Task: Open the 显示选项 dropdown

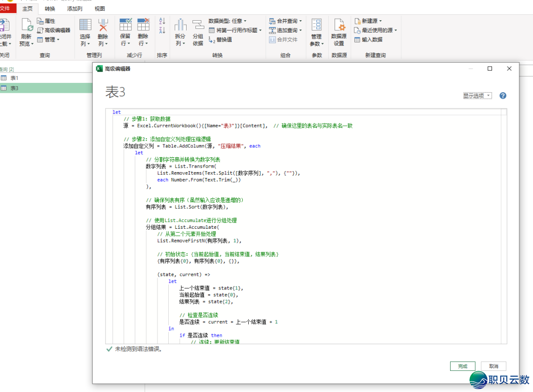Action: (477, 96)
